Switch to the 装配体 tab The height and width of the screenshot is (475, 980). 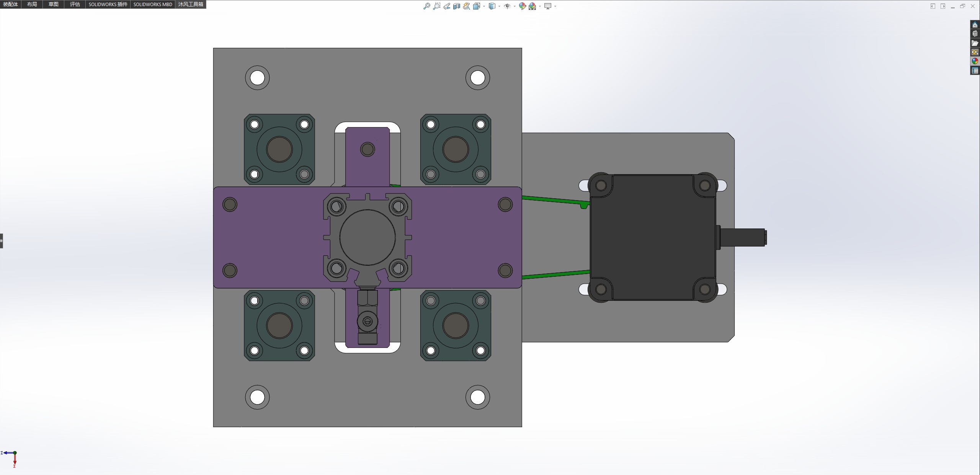10,4
